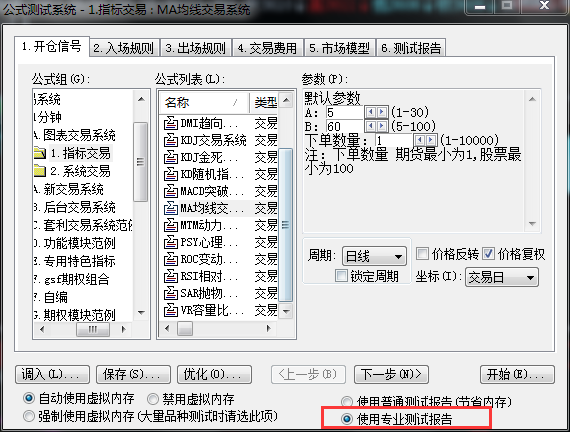
Task: Click the parameter A input field
Action: (x=345, y=112)
